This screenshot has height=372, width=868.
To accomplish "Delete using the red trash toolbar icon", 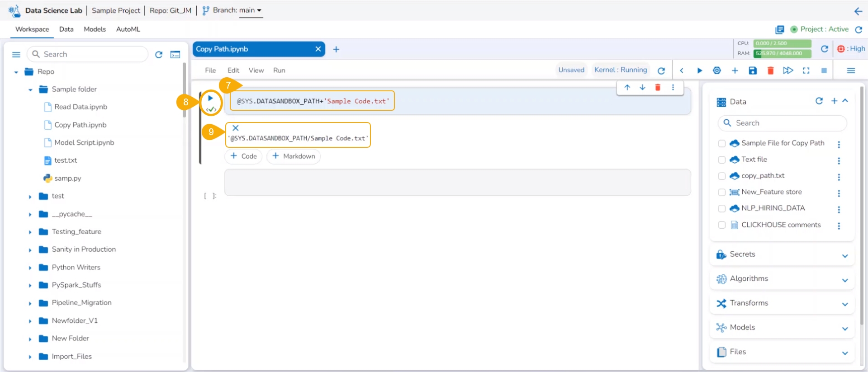I will (x=770, y=71).
